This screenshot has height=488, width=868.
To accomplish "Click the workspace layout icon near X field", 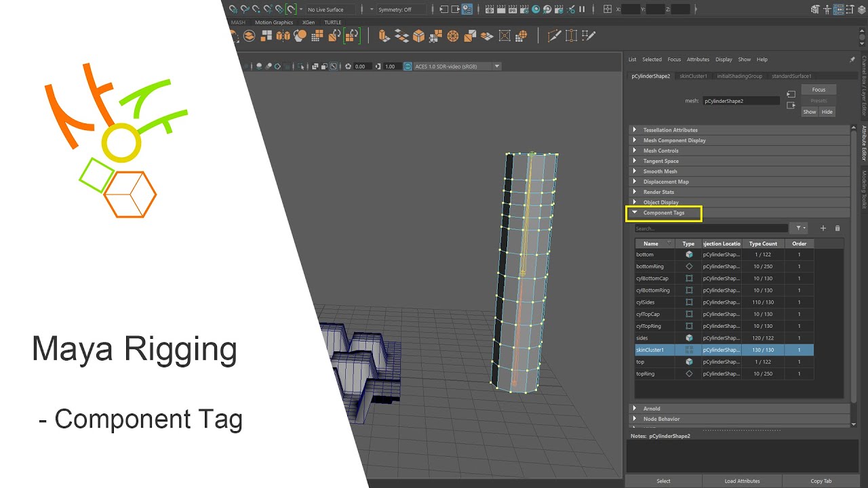I will point(607,9).
